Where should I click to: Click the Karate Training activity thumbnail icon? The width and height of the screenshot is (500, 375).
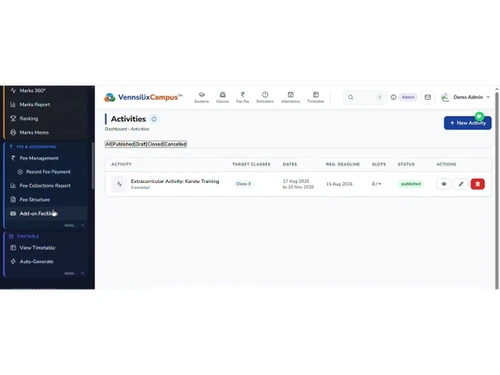(x=119, y=184)
